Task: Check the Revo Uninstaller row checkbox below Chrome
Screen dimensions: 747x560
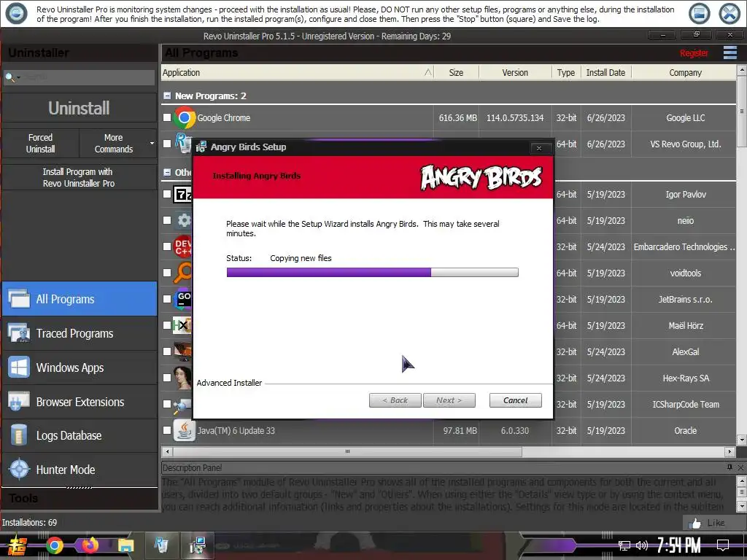Action: tap(167, 144)
